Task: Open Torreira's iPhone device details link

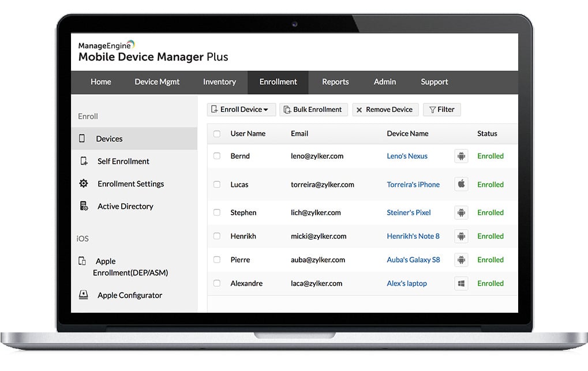Action: [x=413, y=184]
